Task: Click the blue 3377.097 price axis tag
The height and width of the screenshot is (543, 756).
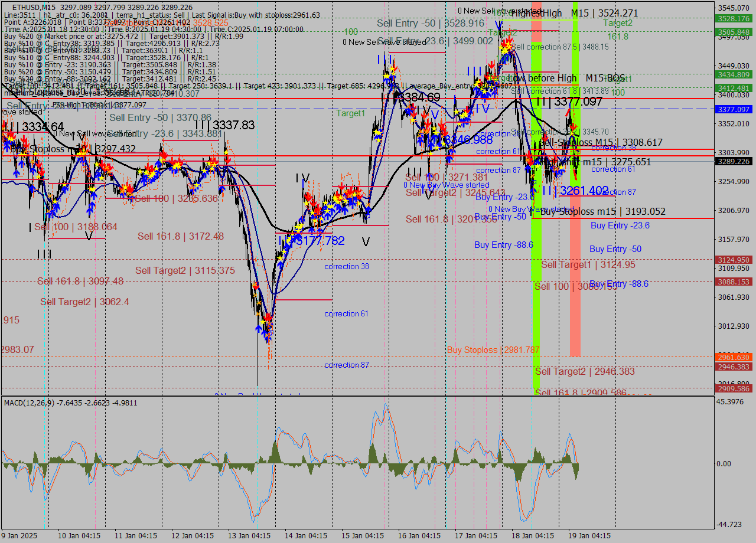Action: pos(734,110)
